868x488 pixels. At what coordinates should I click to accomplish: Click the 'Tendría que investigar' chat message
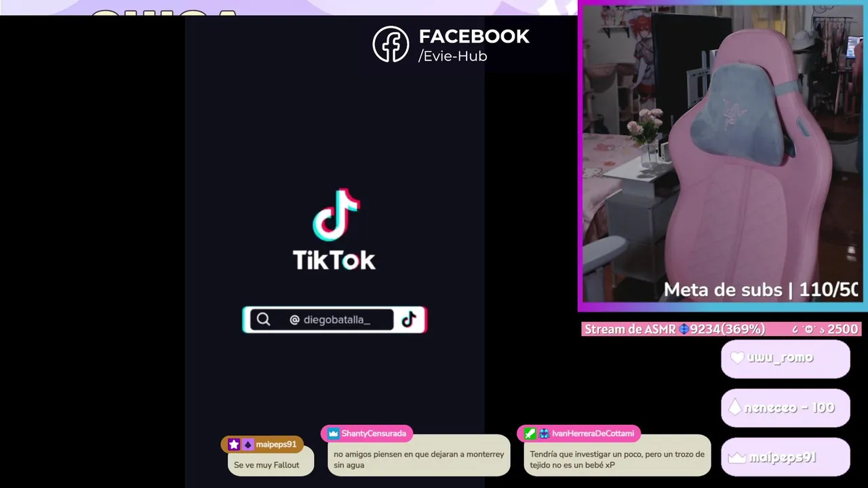[617, 460]
